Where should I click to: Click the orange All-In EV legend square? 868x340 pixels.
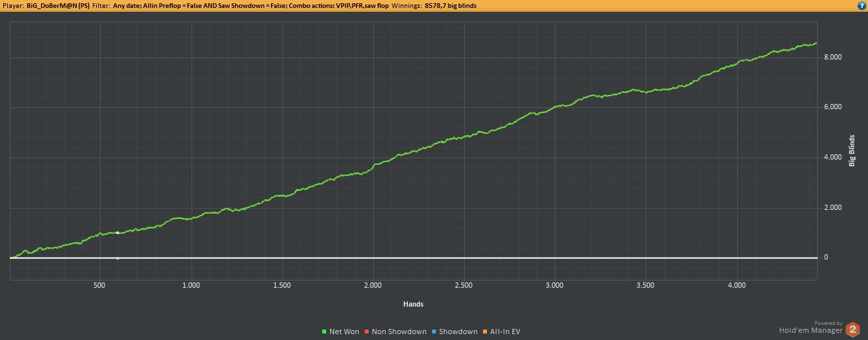pyautogui.click(x=486, y=332)
